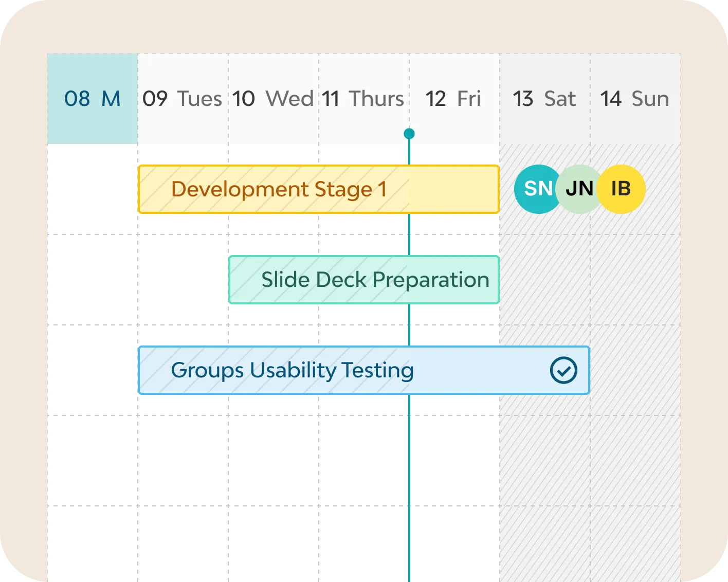Select the 09 Tues day header
The image size is (728, 582).
(183, 99)
